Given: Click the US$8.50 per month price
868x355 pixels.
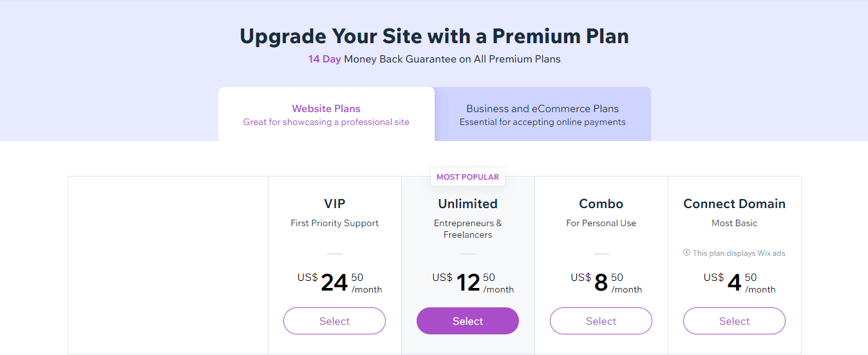Looking at the screenshot, I should (605, 282).
